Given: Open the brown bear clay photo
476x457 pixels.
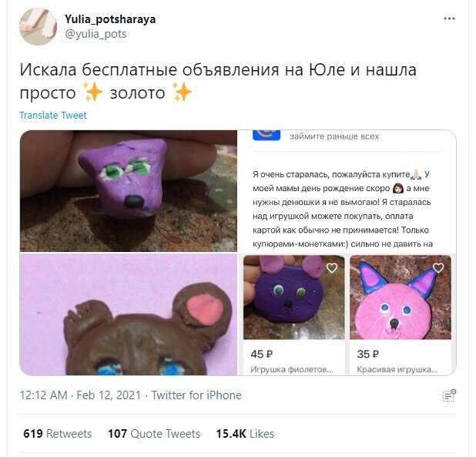Looking at the screenshot, I should [128, 314].
